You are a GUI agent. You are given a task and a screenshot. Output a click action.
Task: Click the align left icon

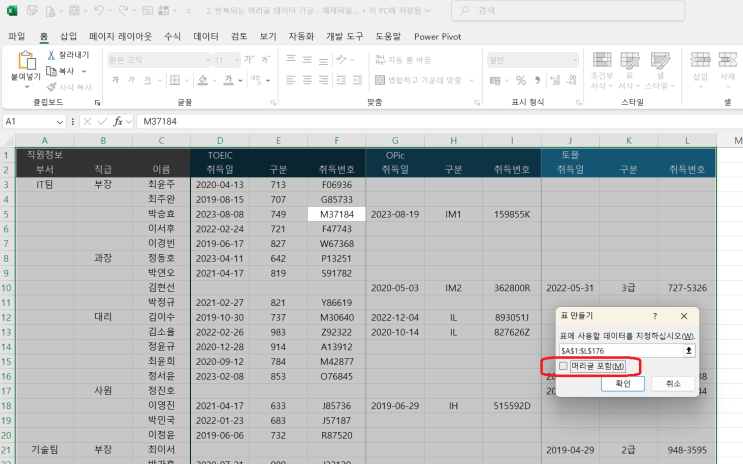pos(291,80)
